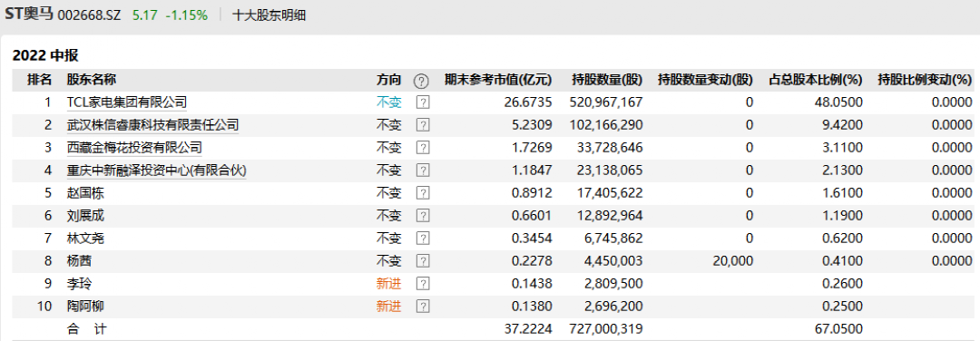The image size is (980, 341).
Task: Click the blue 不变 in TCL row
Action: coord(388,102)
